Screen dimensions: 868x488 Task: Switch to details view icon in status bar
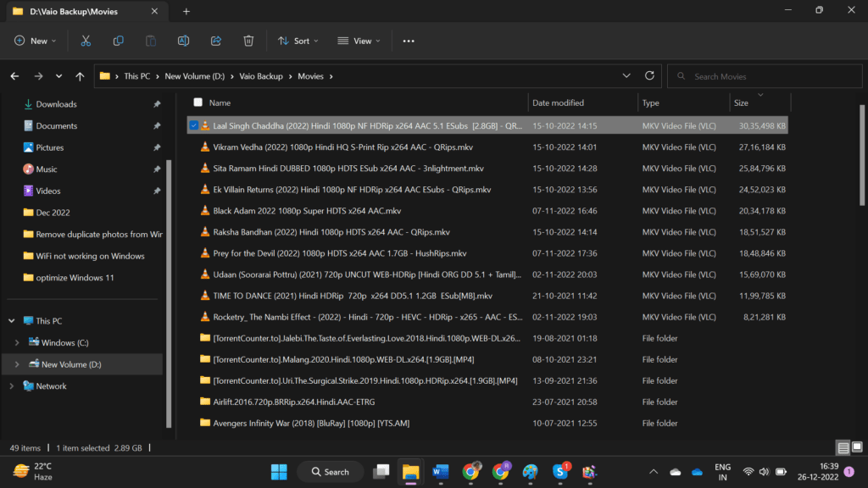843,447
